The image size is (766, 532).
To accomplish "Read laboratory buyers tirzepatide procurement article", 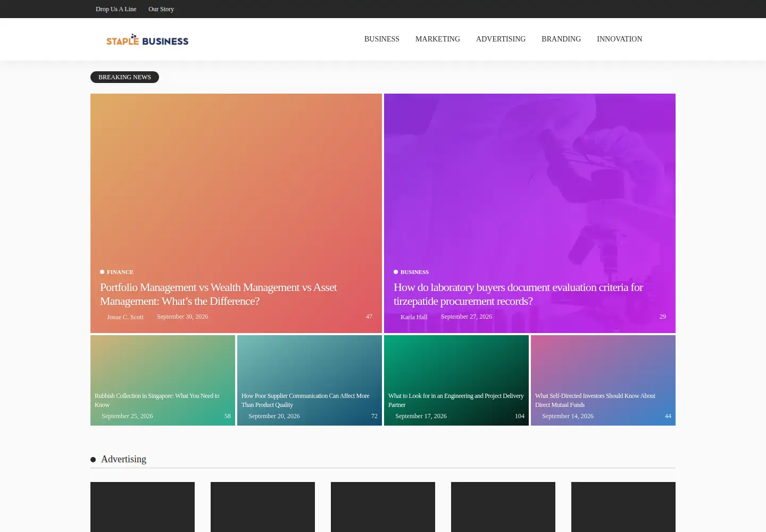I will pyautogui.click(x=518, y=294).
